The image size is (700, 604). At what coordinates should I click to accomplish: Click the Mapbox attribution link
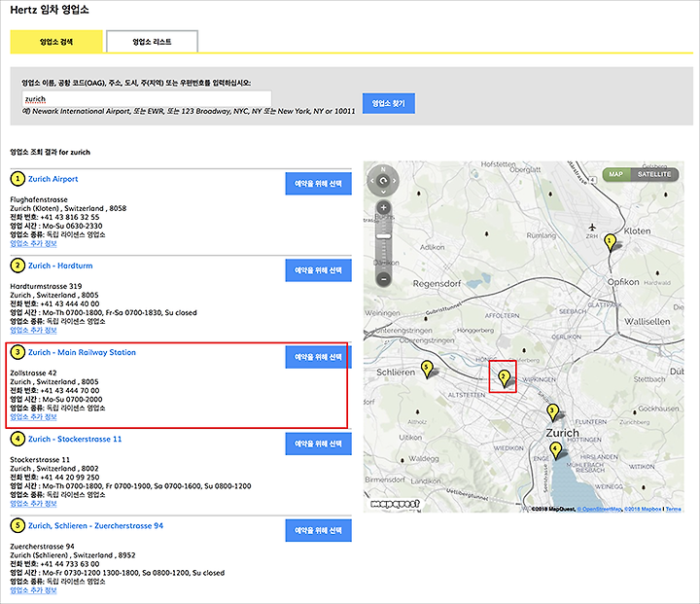coord(643,509)
